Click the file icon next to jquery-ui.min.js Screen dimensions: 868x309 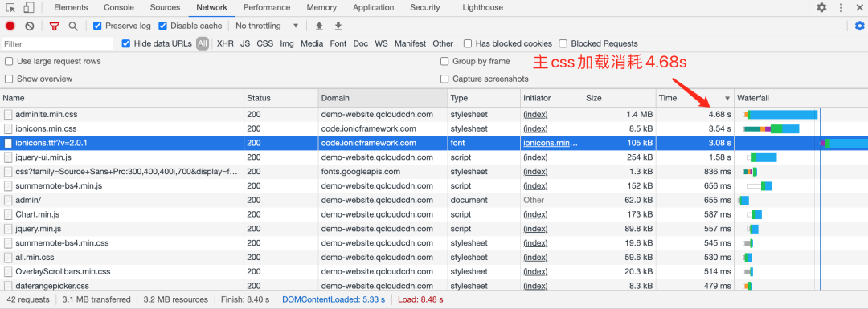[x=8, y=157]
